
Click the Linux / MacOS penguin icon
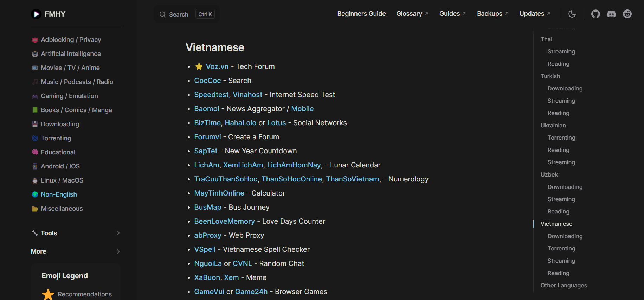tap(35, 180)
